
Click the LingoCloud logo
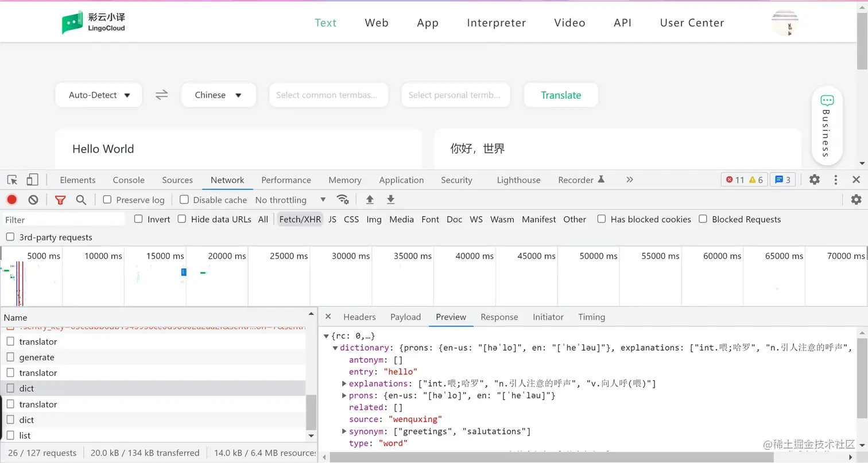[94, 22]
